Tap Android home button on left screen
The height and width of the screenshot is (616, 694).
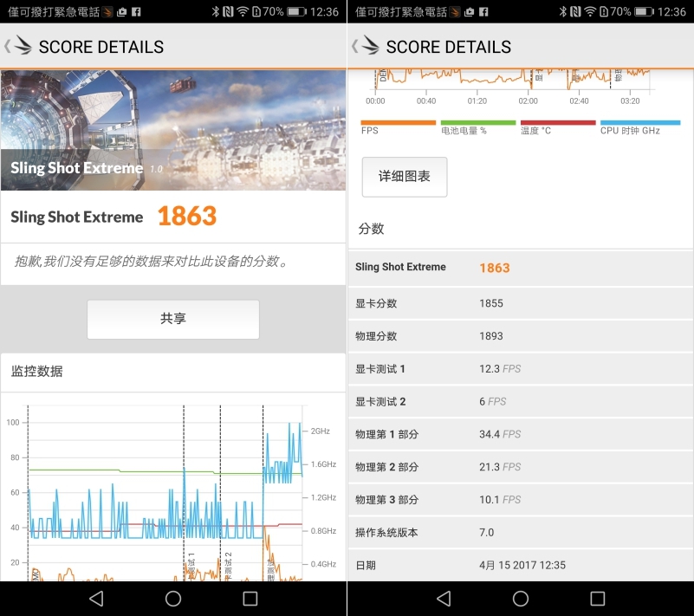[x=173, y=599]
